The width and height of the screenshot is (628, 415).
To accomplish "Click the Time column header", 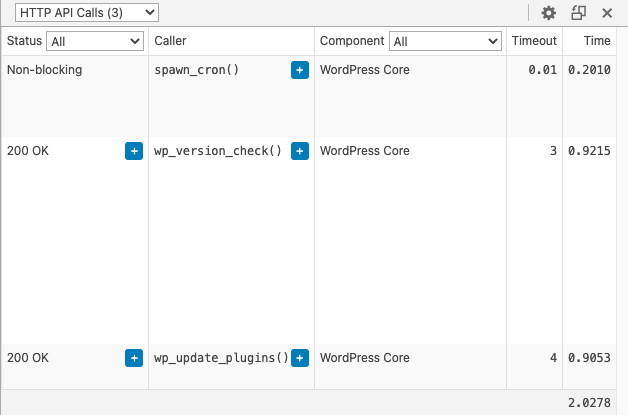I will point(597,41).
